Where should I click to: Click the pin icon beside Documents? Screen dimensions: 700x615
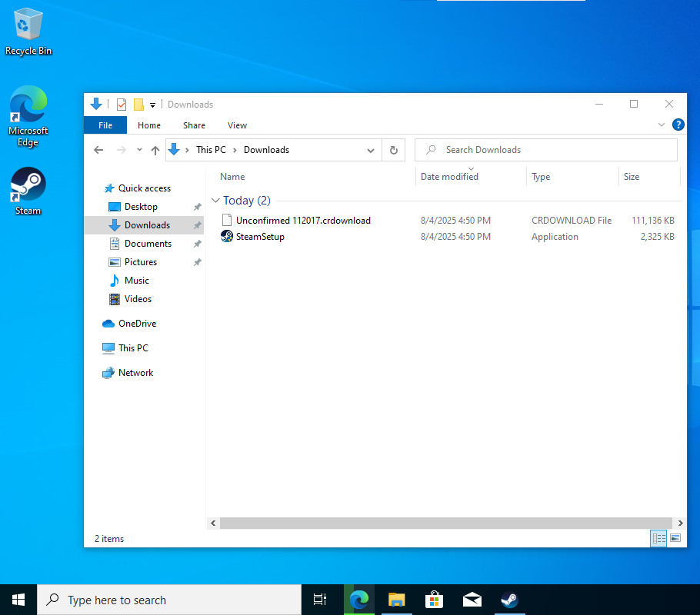(x=198, y=244)
